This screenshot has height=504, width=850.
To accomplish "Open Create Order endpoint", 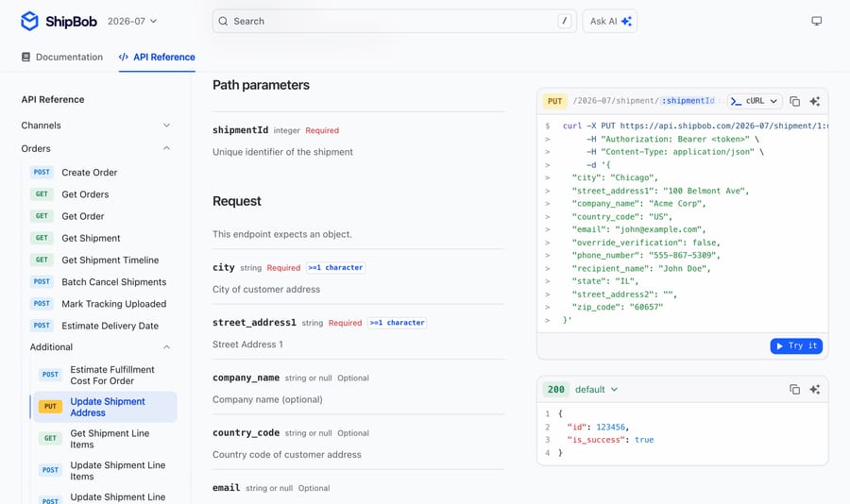I will (103, 173).
